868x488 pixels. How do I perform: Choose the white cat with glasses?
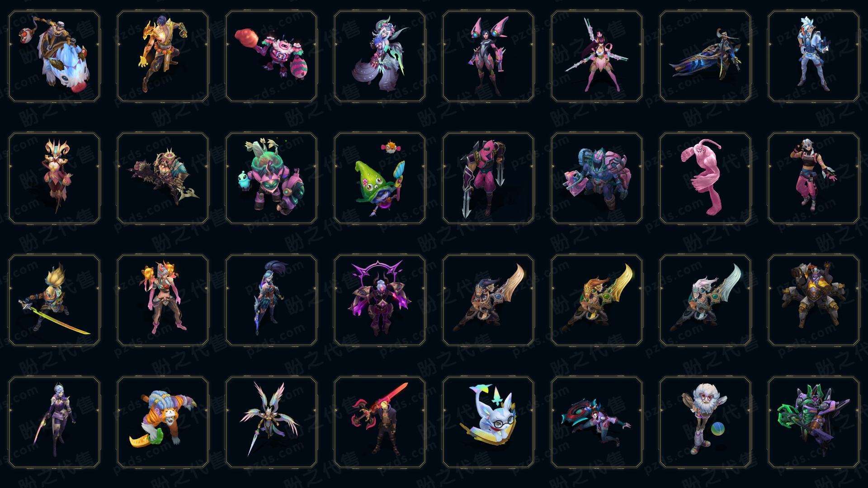point(488,422)
